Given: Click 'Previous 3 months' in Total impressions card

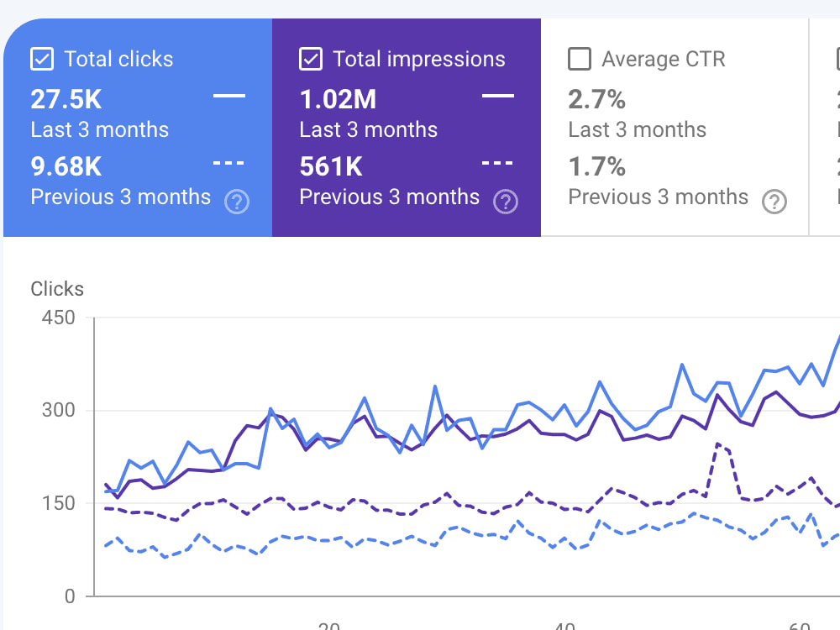Looking at the screenshot, I should click(390, 197).
